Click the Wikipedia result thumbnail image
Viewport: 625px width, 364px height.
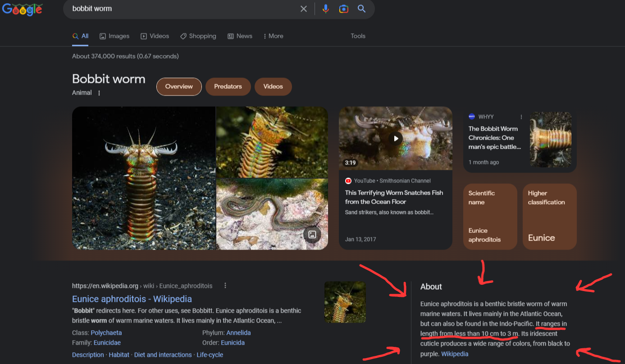click(345, 302)
